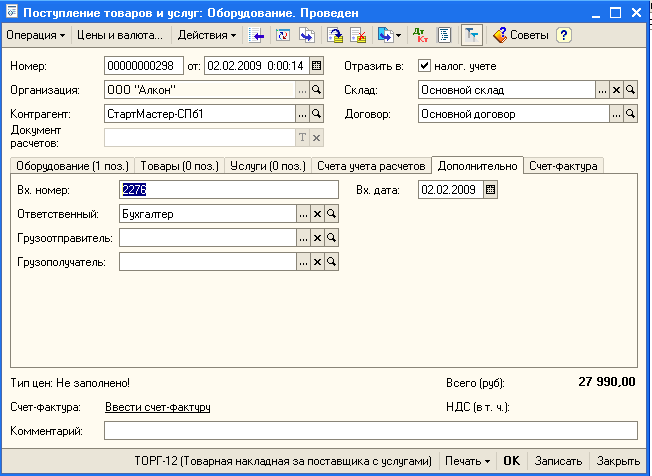Click the Записать button
The height and width of the screenshot is (476, 652).
[558, 461]
